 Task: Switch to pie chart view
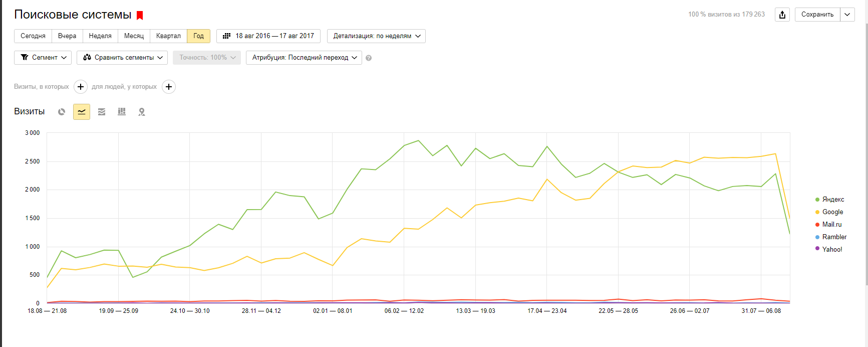[62, 112]
